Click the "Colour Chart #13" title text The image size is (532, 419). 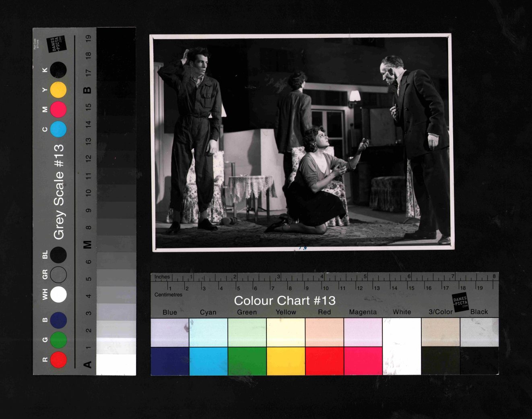coord(285,301)
